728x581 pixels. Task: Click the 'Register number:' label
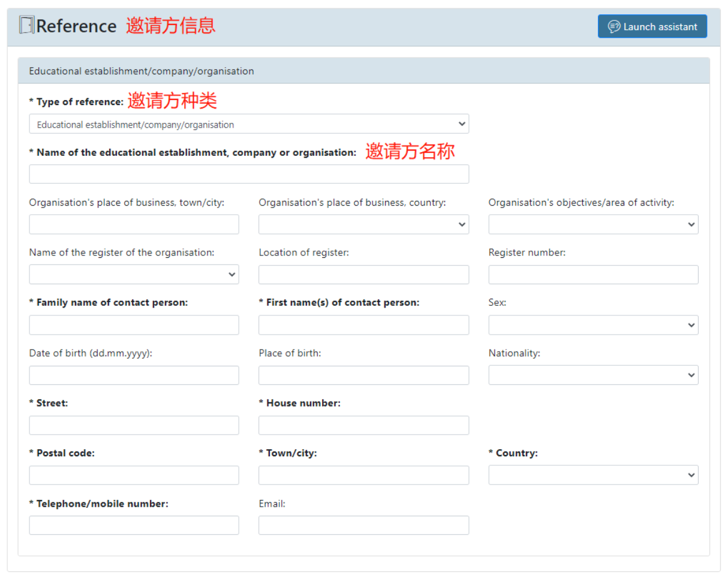(x=527, y=252)
